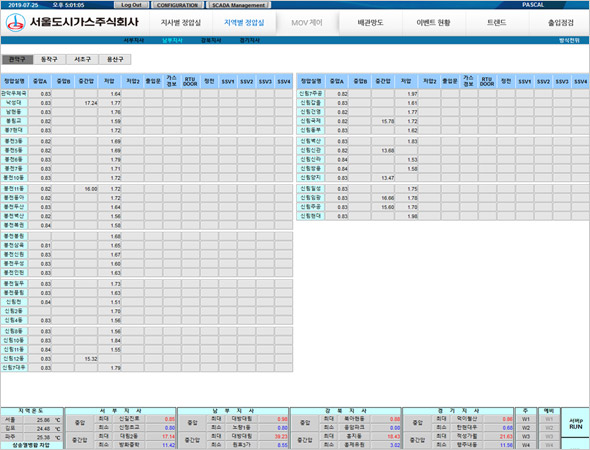Open the MOV 제어 tab
The width and height of the screenshot is (590, 450).
pos(307,23)
